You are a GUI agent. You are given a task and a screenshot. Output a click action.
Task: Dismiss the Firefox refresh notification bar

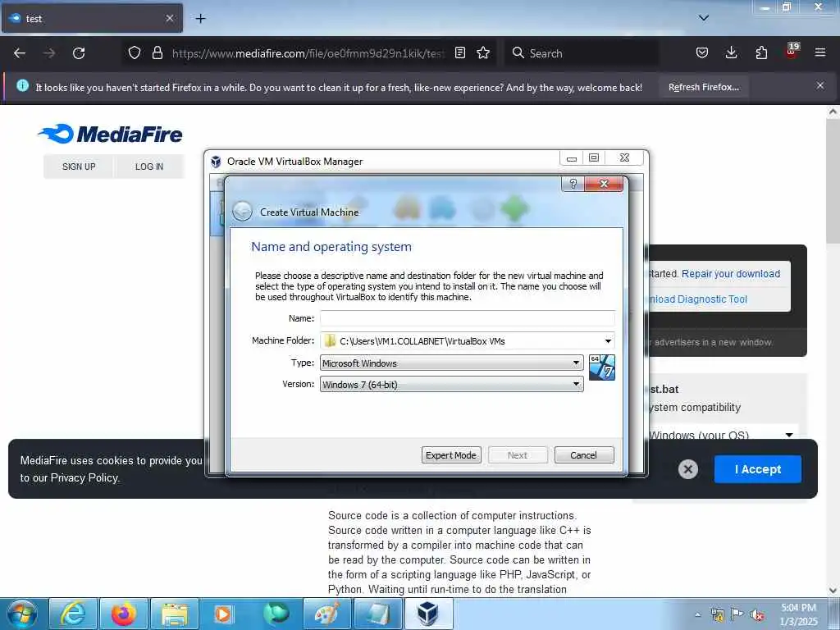tap(820, 85)
